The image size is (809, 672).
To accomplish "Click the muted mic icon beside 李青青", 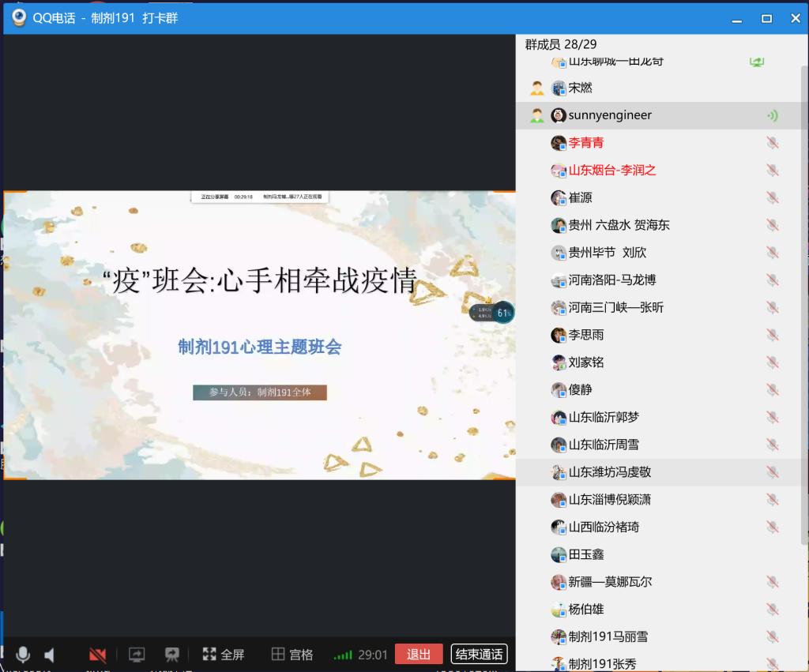I will click(x=772, y=143).
